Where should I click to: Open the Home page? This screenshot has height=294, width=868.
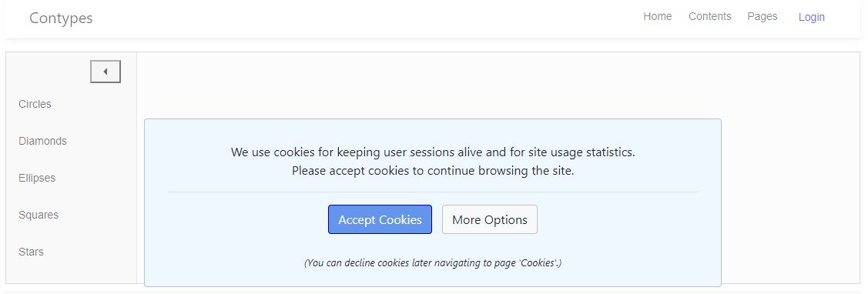(658, 17)
